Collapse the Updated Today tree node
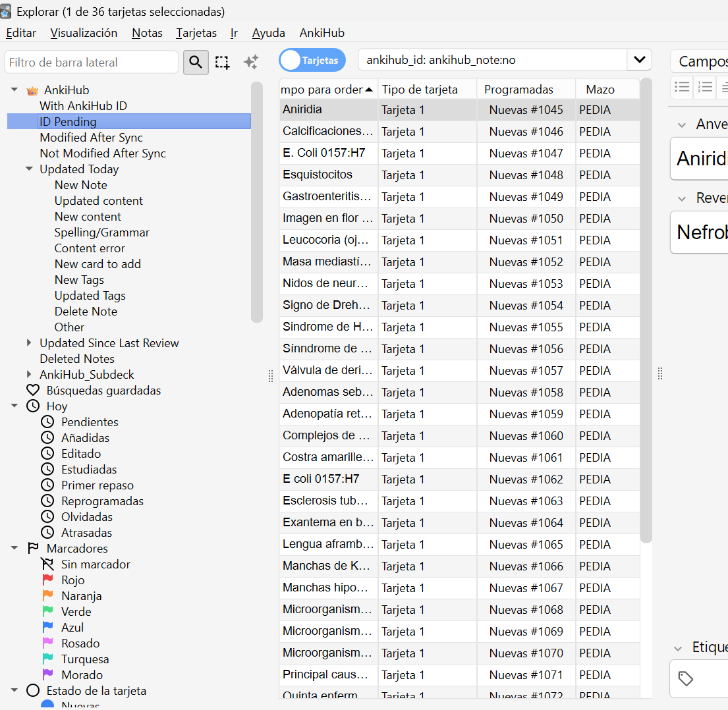The image size is (728, 710). click(x=29, y=169)
